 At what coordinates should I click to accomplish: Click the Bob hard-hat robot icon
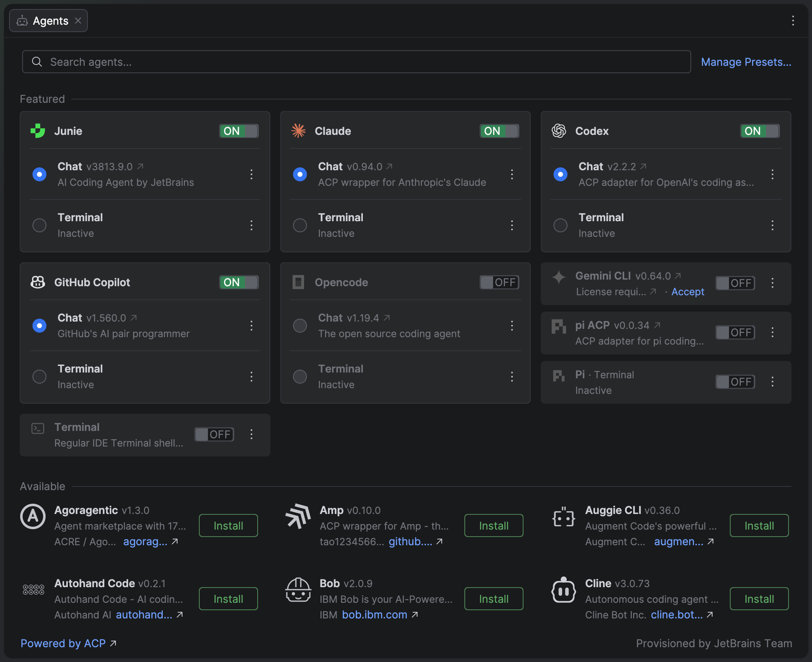[x=298, y=590]
